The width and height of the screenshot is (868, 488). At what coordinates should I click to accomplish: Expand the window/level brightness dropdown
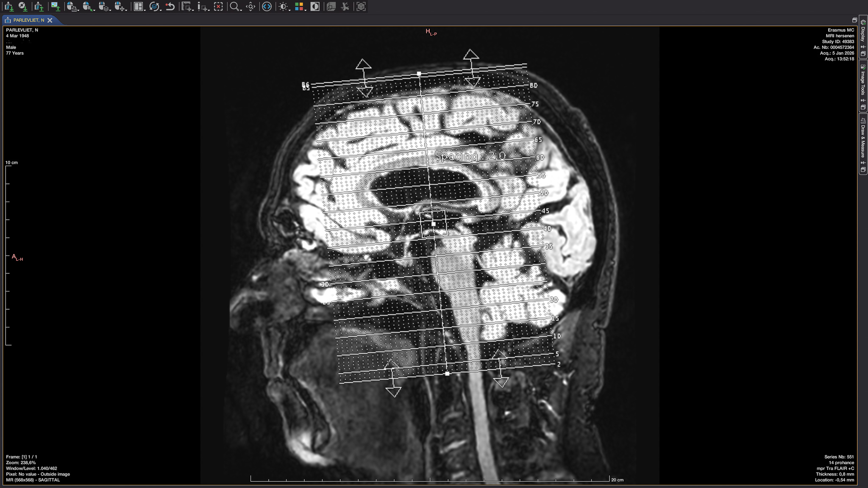[x=289, y=9]
